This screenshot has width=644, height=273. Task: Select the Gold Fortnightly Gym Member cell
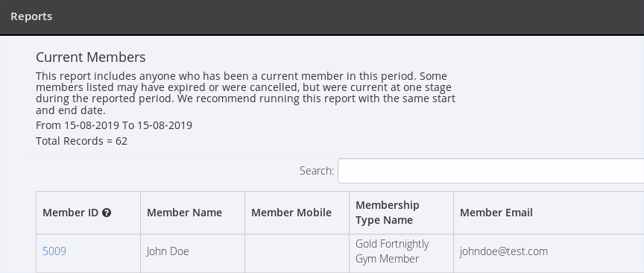click(x=401, y=251)
